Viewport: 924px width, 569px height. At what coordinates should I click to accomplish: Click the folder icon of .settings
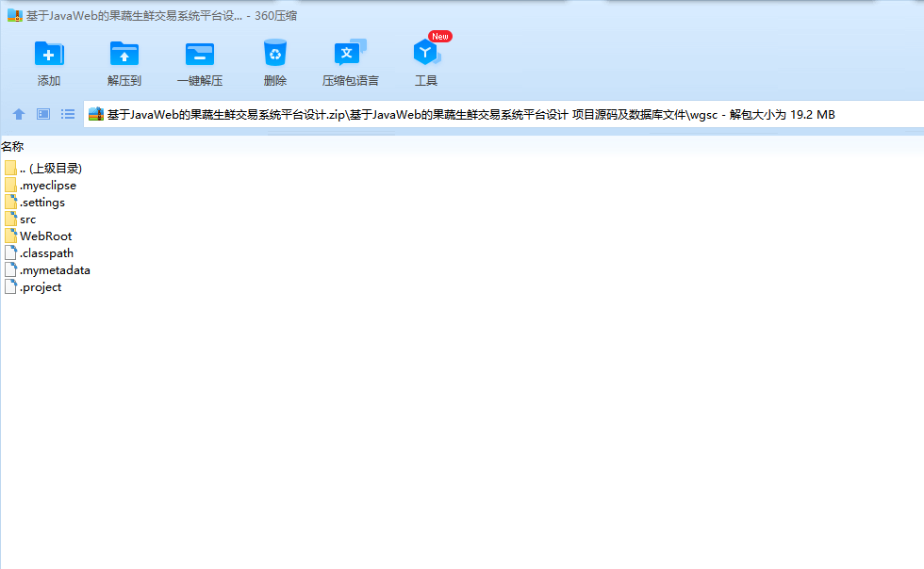tap(10, 203)
